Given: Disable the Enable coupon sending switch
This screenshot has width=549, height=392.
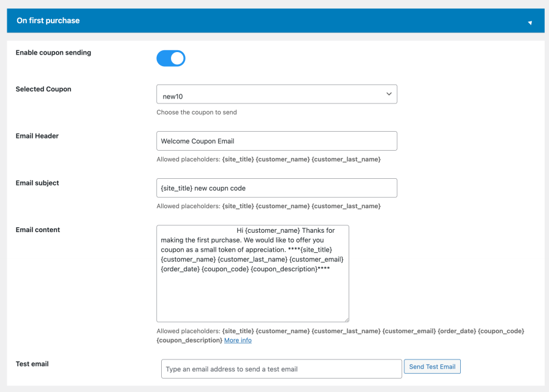Looking at the screenshot, I should [171, 58].
